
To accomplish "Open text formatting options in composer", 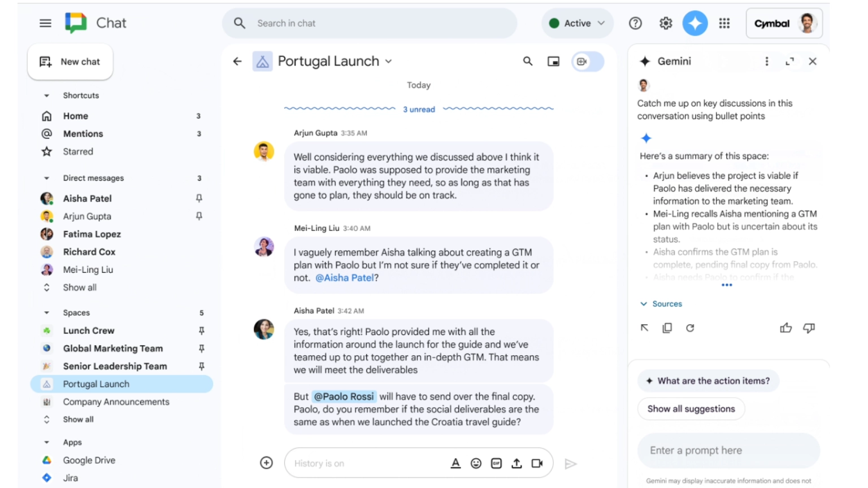I will (455, 463).
